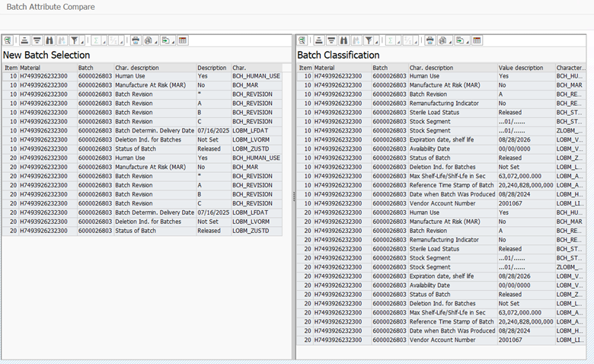Click item 10 Remanufacturing Indicator cell
The width and height of the screenshot is (594, 364).
point(452,104)
